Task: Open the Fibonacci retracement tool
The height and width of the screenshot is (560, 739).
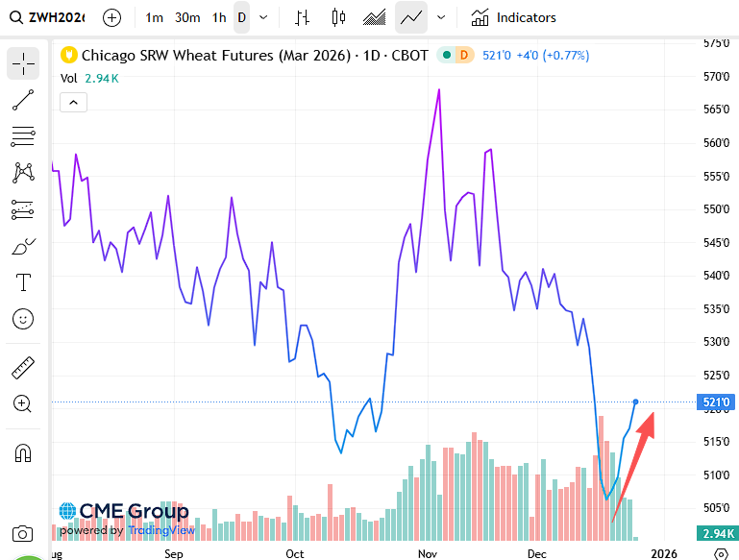Action: pos(23,136)
